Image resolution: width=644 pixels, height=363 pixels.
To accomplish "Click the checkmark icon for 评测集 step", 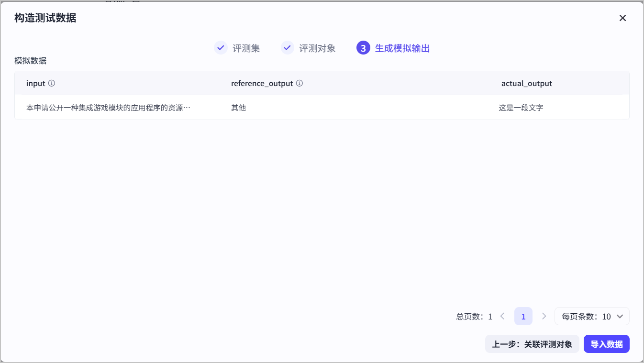I will 221,48.
